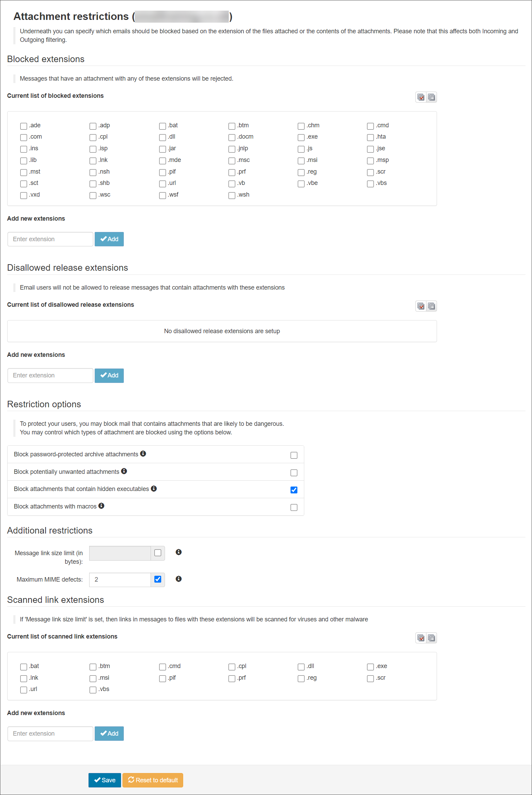Click the stacked-squares icon for scanned link extensions

(x=431, y=638)
